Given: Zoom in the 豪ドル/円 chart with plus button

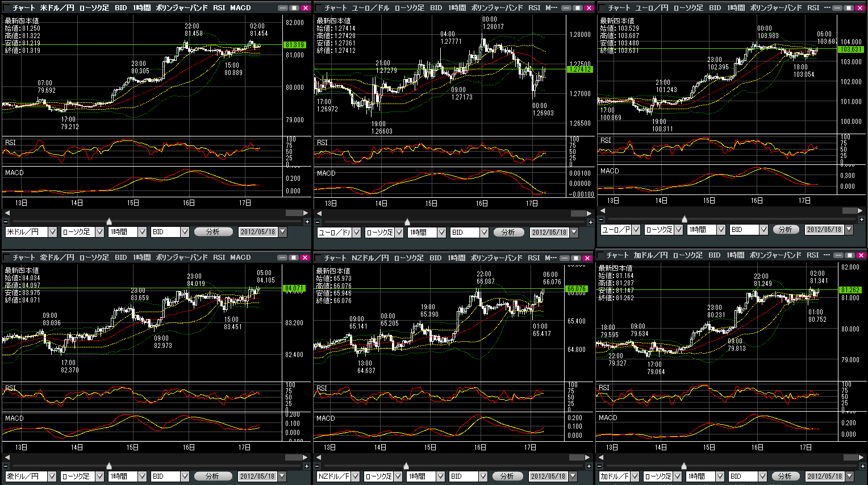Looking at the screenshot, I should click(x=307, y=466).
